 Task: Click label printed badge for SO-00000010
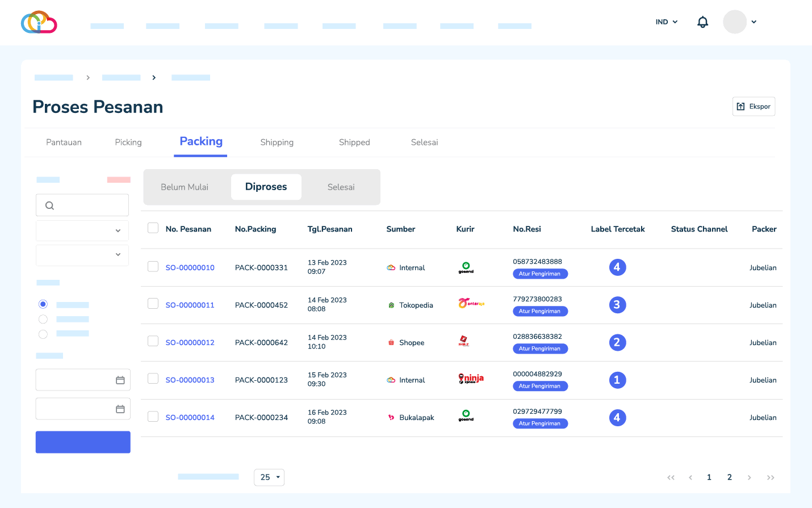tap(617, 267)
